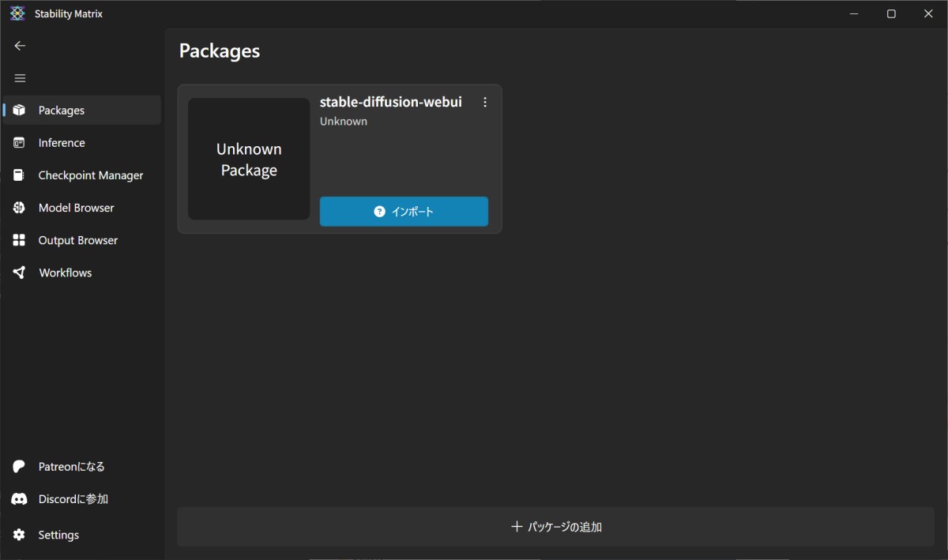This screenshot has height=560, width=948.
Task: Open the three-dot menu for stable-diffusion-webui
Action: pyautogui.click(x=485, y=102)
